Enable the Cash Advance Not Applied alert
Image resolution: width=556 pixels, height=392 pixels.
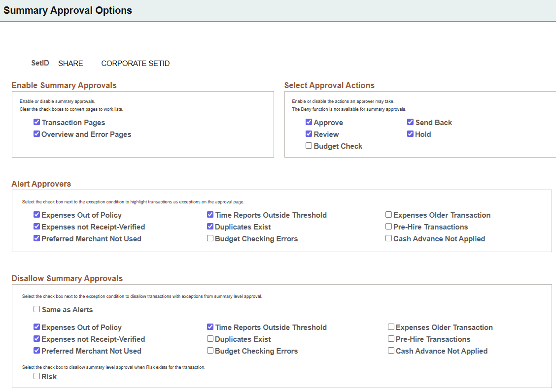pos(388,238)
